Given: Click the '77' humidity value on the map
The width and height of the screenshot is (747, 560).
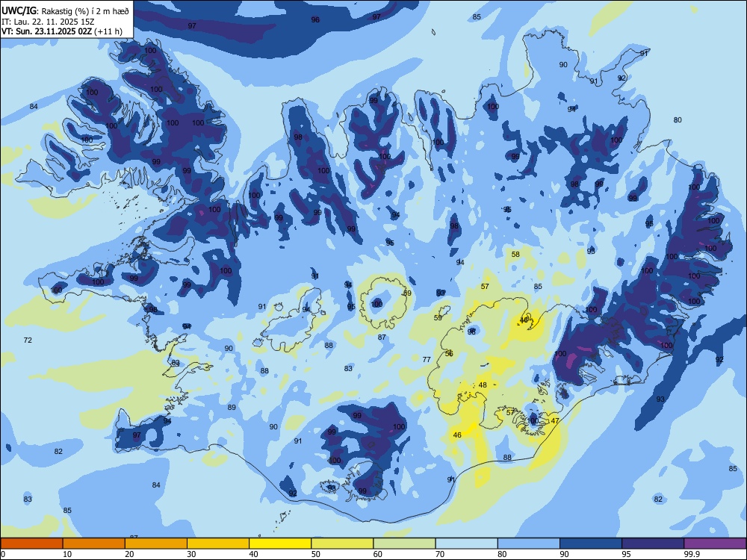Looking at the screenshot, I should [427, 360].
